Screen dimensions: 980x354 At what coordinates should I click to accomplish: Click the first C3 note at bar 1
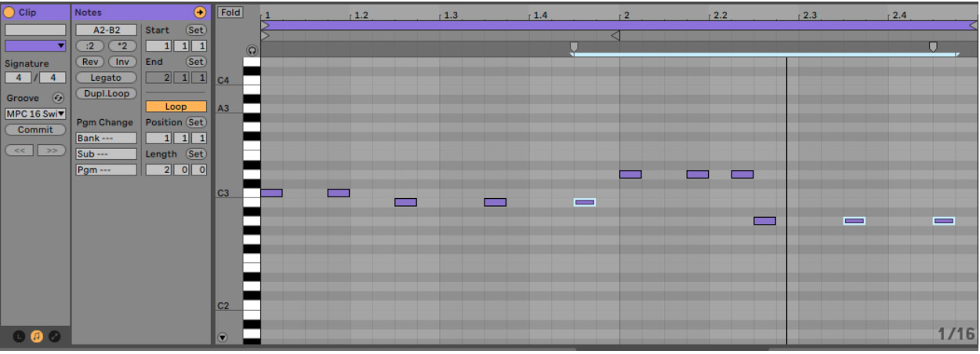(x=271, y=193)
